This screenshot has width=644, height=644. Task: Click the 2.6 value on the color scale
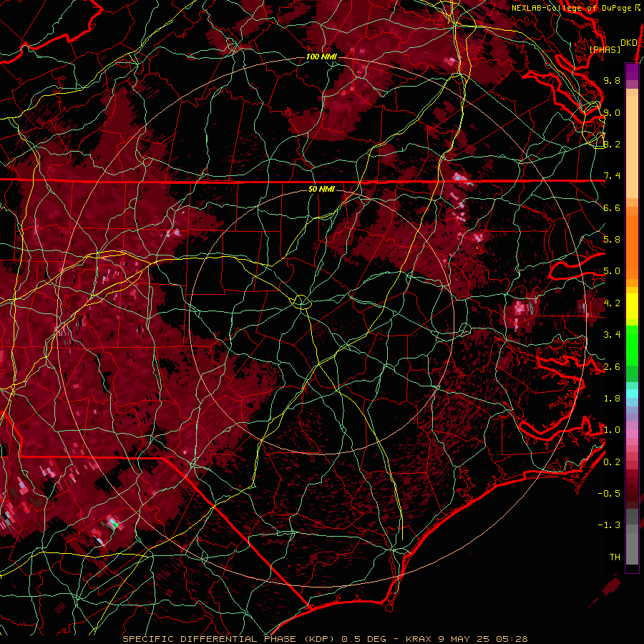click(612, 367)
